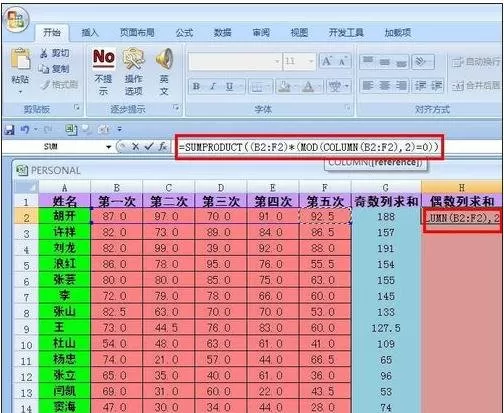Toggle Underline formatting
This screenshot has width=504, height=413.
tap(229, 87)
